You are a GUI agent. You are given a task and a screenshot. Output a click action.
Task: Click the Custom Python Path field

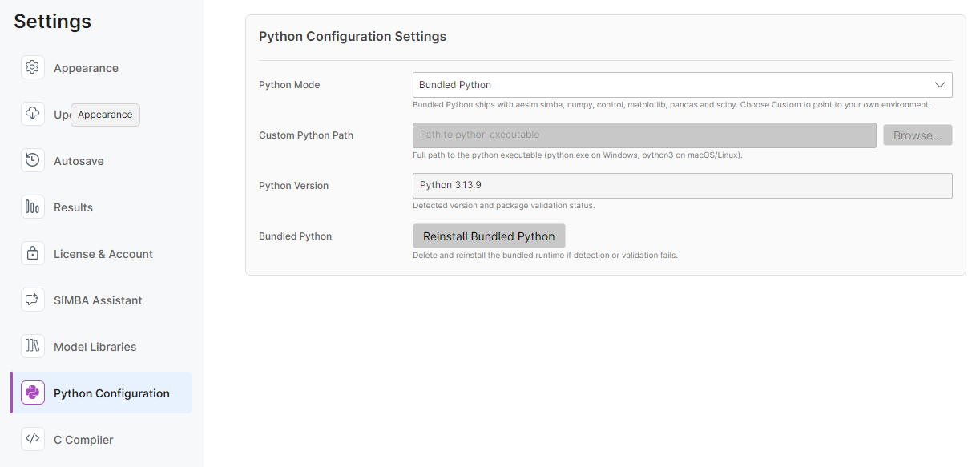click(644, 135)
